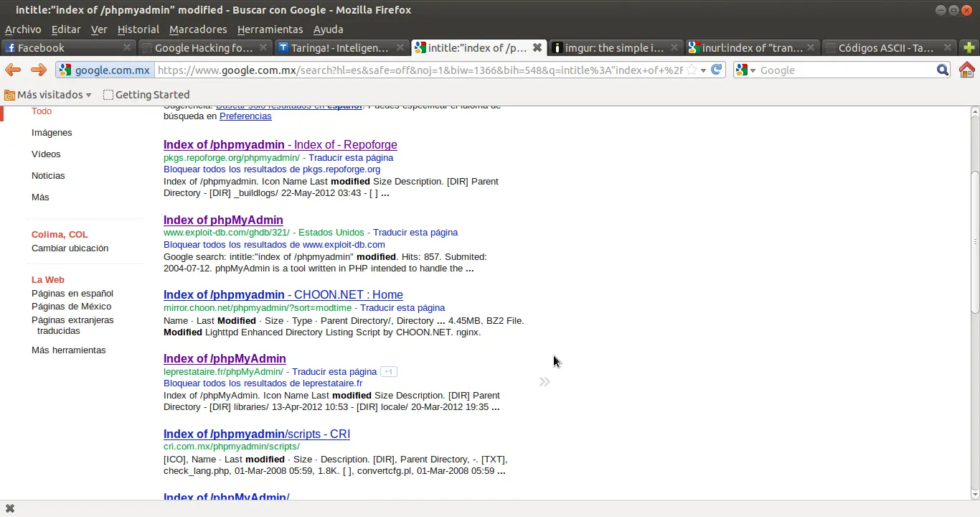980x517 pixels.
Task: Close the inurl:index of tab
Action: (x=811, y=47)
